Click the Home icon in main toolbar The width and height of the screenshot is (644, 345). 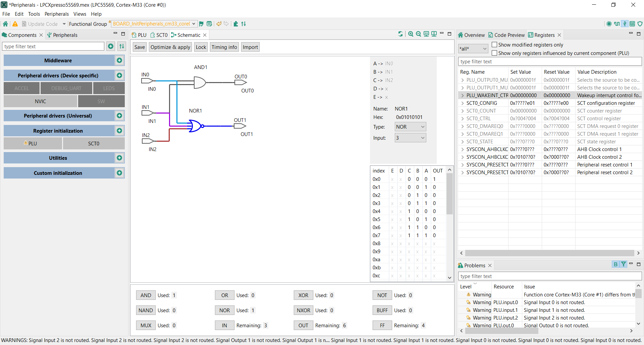pyautogui.click(x=5, y=24)
